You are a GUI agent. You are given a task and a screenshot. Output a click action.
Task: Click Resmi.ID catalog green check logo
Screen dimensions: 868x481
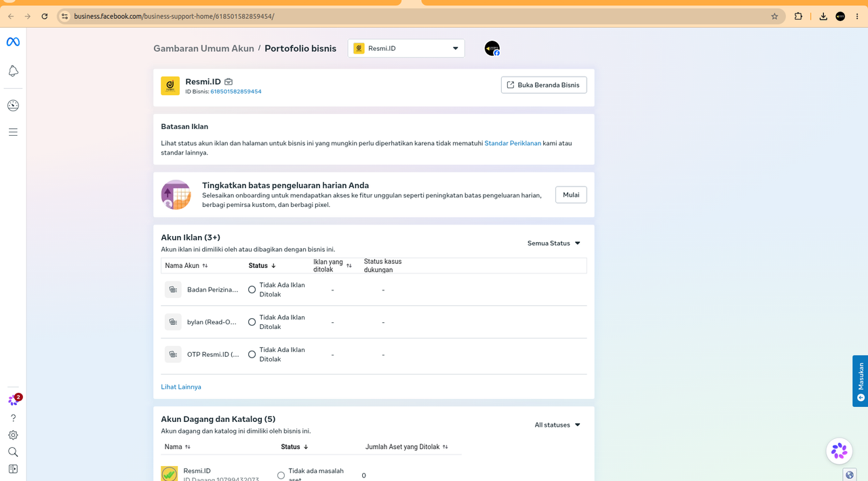pos(170,474)
